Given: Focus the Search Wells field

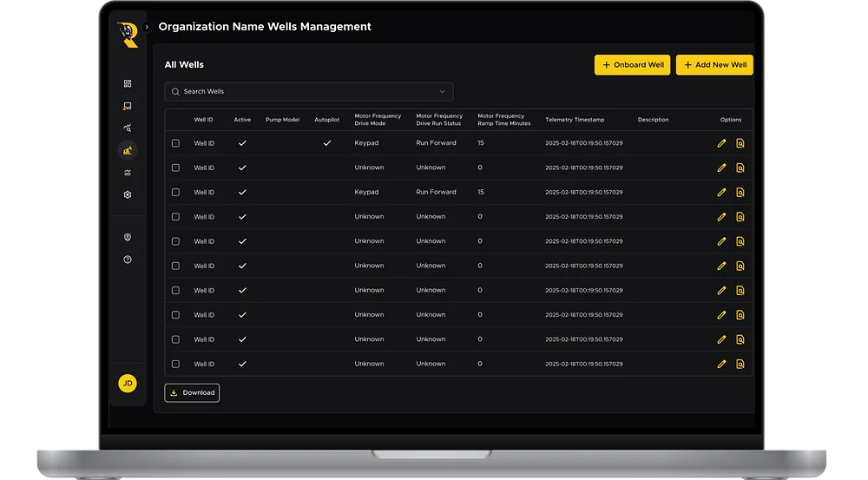Looking at the screenshot, I should pos(309,91).
